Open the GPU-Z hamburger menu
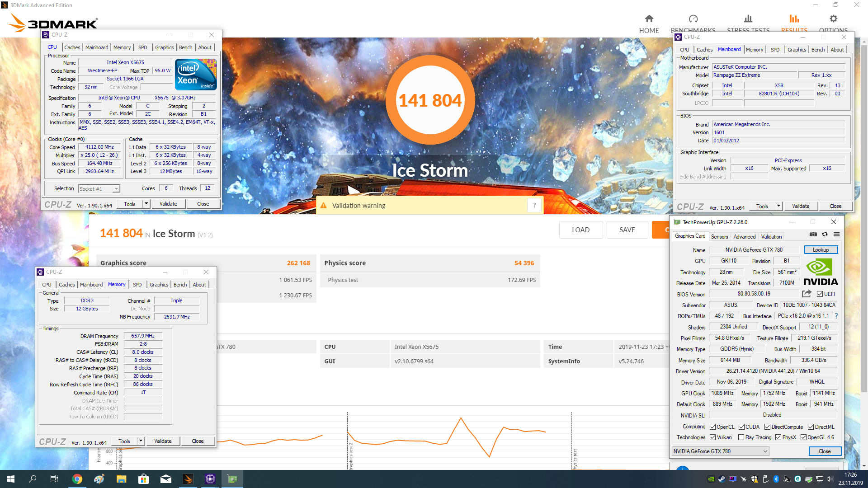The height and width of the screenshot is (488, 868). click(x=836, y=234)
